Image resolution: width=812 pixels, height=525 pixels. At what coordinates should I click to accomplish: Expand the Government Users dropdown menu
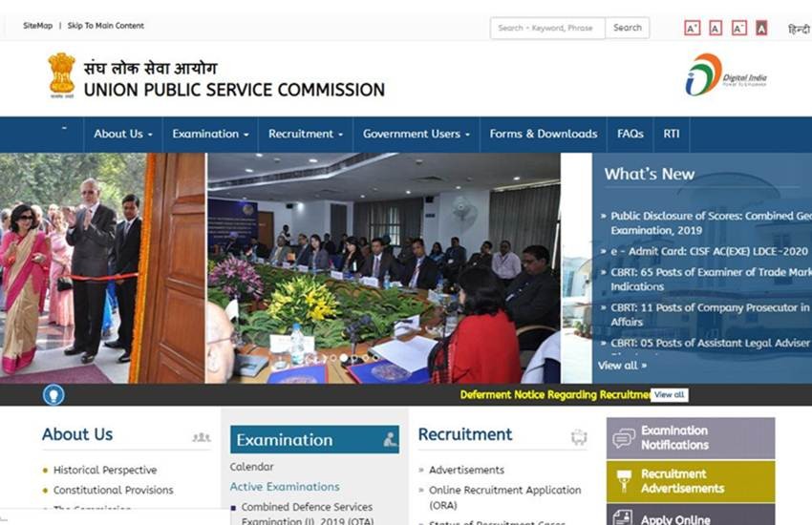pos(417,134)
